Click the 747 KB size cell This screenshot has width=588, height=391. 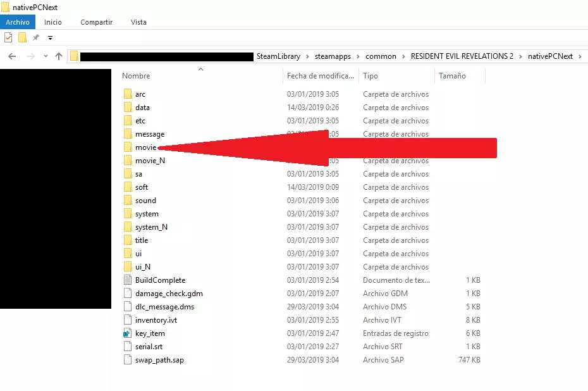coord(469,360)
